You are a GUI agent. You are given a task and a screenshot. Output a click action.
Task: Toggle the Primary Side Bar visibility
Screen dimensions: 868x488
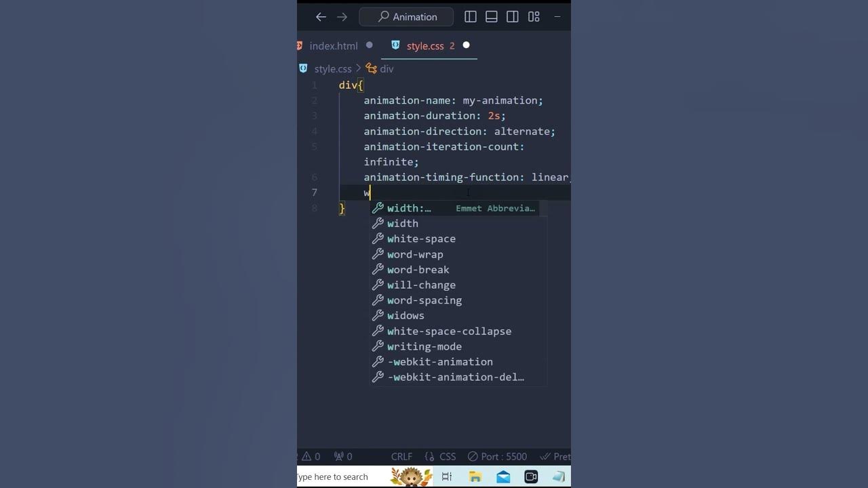(x=470, y=16)
